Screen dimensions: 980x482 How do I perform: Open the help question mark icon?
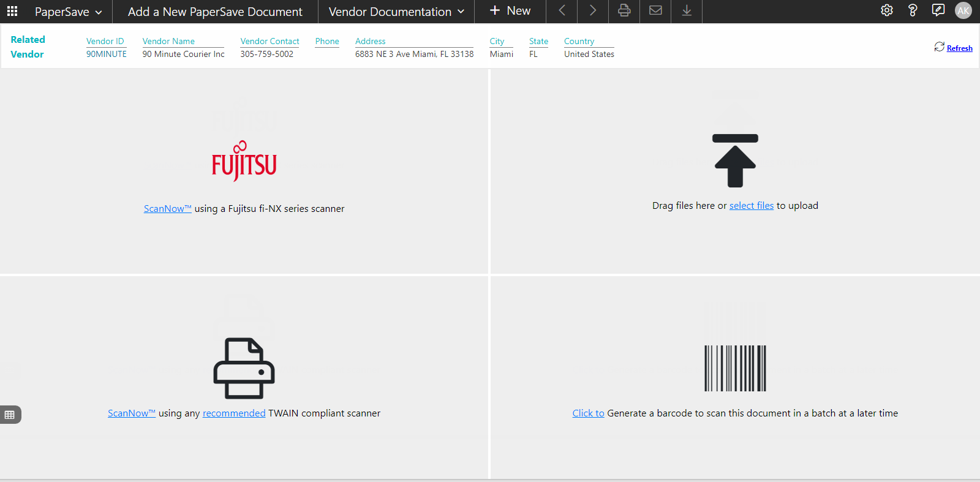pos(912,10)
